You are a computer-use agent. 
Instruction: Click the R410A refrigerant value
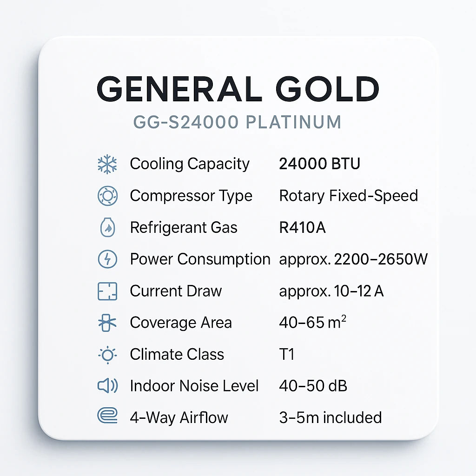pos(302,228)
